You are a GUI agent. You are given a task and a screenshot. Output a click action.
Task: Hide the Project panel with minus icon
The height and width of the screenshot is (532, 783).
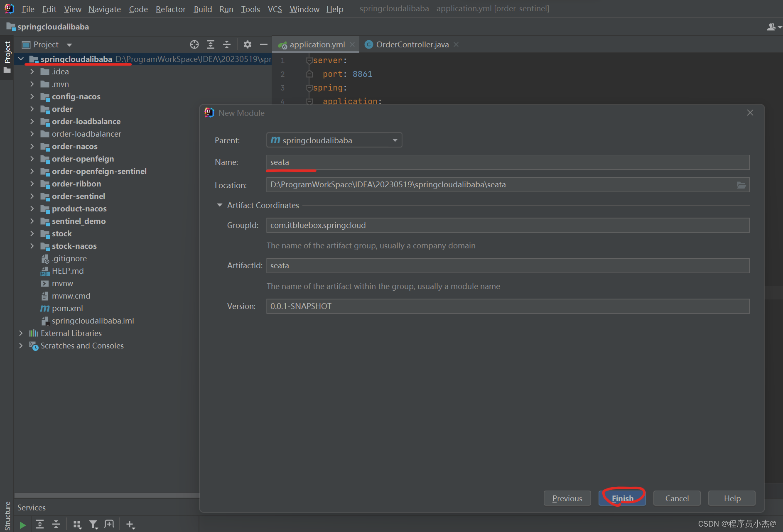click(x=263, y=44)
